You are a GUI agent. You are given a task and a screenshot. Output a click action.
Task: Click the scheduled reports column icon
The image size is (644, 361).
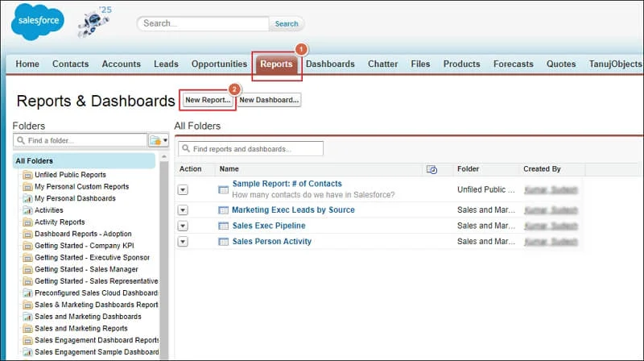click(431, 169)
